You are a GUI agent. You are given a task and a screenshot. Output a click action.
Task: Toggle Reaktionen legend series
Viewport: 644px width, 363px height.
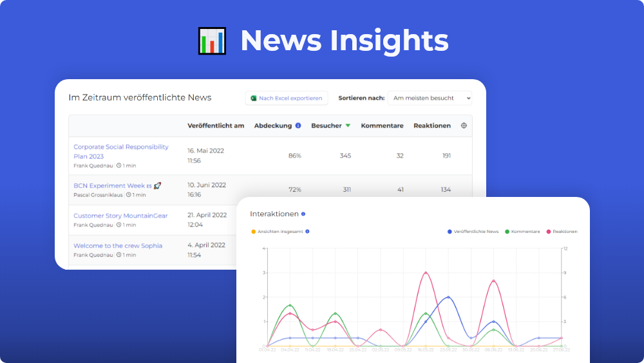(x=562, y=232)
